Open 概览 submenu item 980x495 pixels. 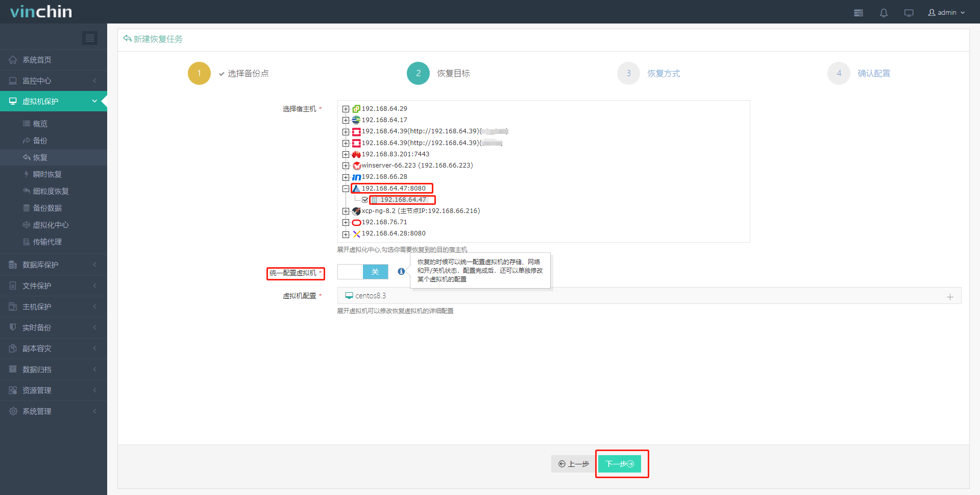(x=40, y=124)
